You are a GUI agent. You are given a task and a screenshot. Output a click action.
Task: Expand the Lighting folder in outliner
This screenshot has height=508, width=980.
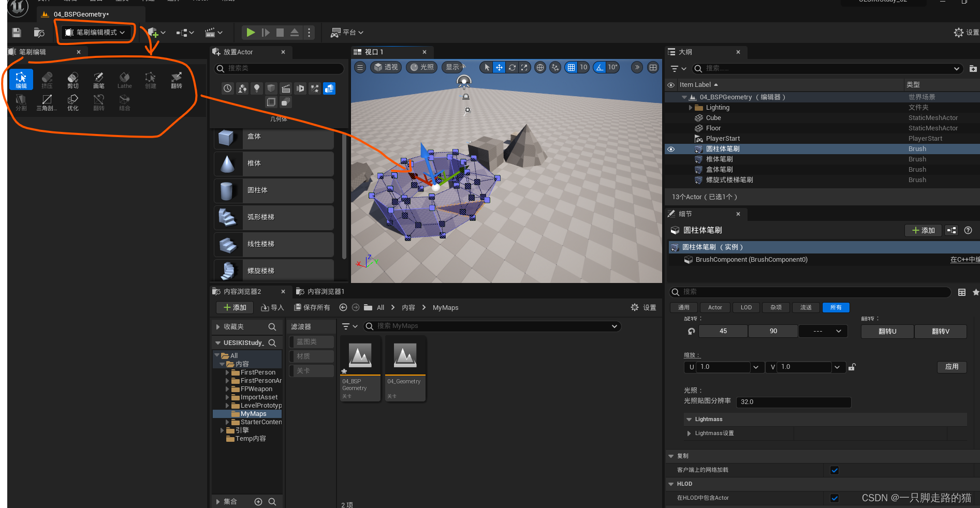click(690, 108)
